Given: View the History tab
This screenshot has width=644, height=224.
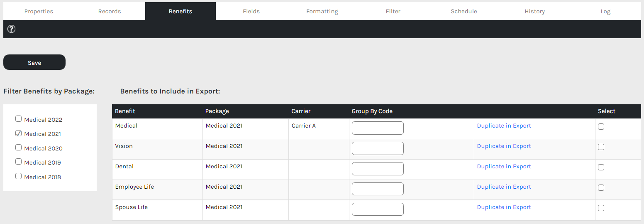Looking at the screenshot, I should pos(534,11).
